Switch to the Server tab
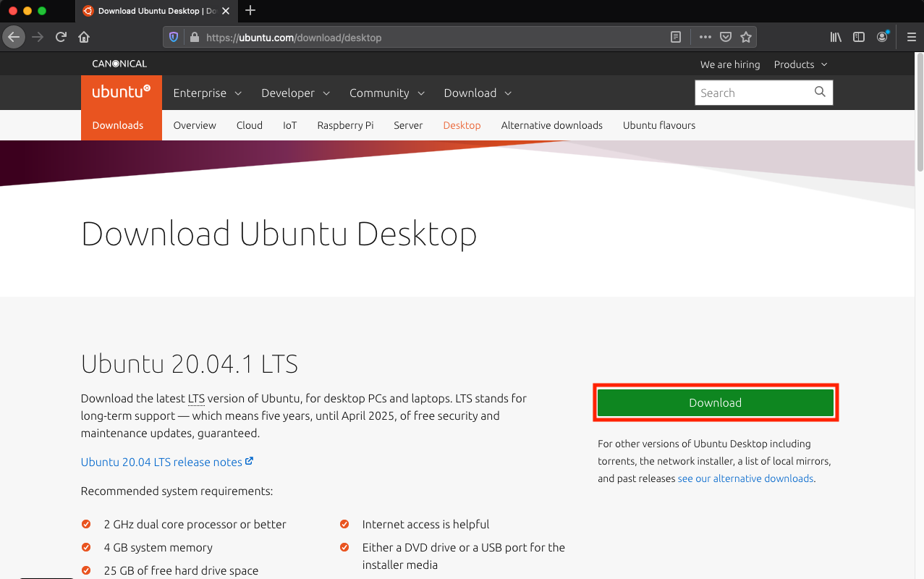The image size is (924, 579). click(408, 125)
